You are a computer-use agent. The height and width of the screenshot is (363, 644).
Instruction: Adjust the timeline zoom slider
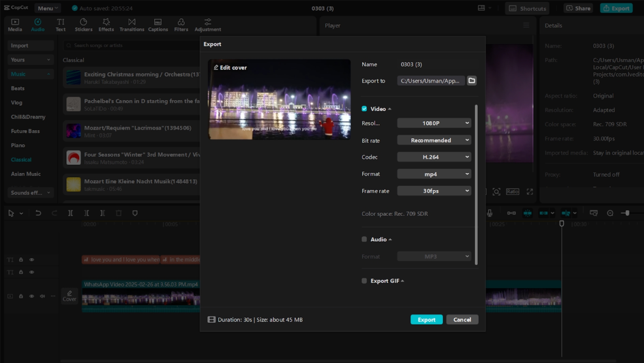(x=627, y=213)
